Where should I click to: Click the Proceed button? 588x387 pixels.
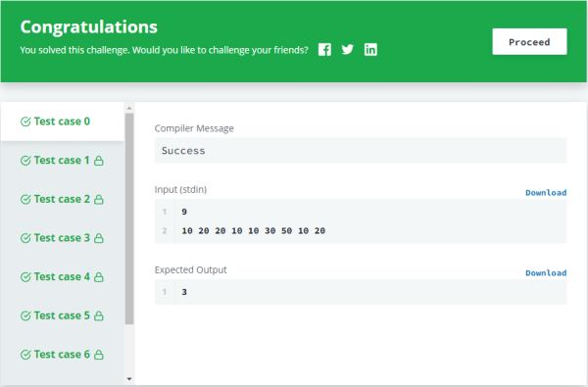(529, 41)
